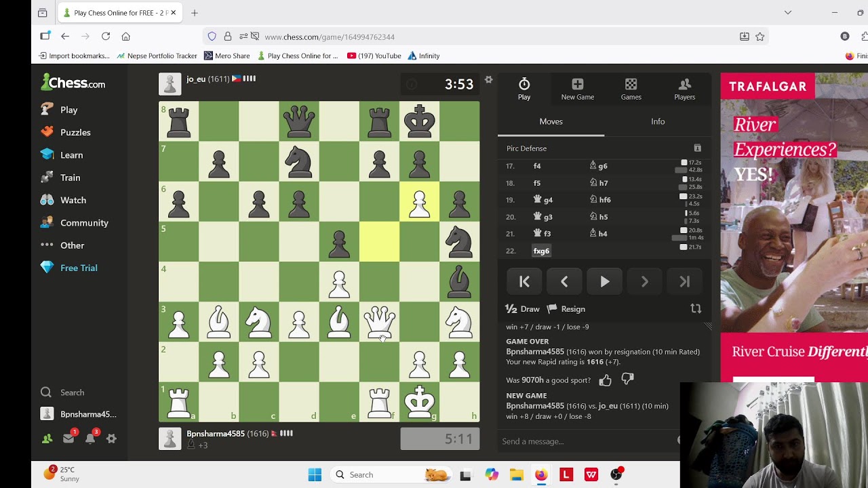Go back one move

tap(564, 281)
